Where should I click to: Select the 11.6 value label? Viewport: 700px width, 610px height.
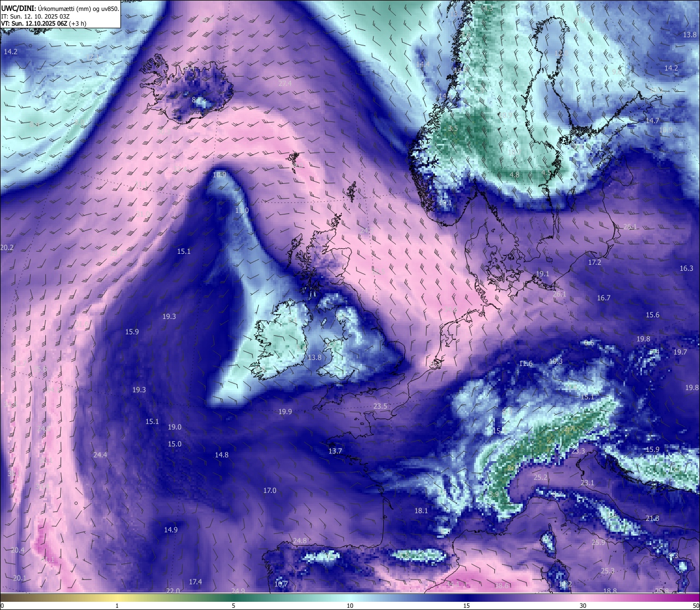click(526, 364)
